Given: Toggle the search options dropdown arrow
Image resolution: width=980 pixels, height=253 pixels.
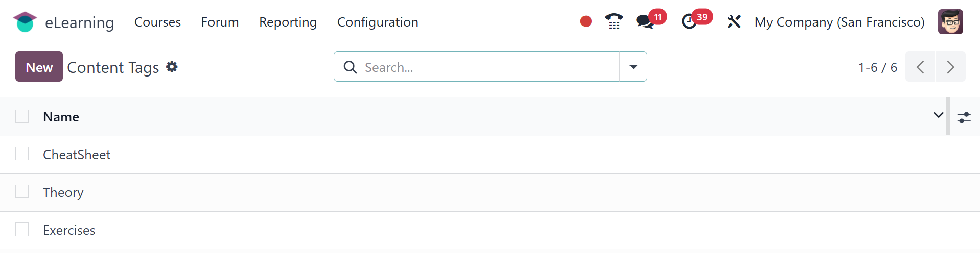Looking at the screenshot, I should coord(633,67).
